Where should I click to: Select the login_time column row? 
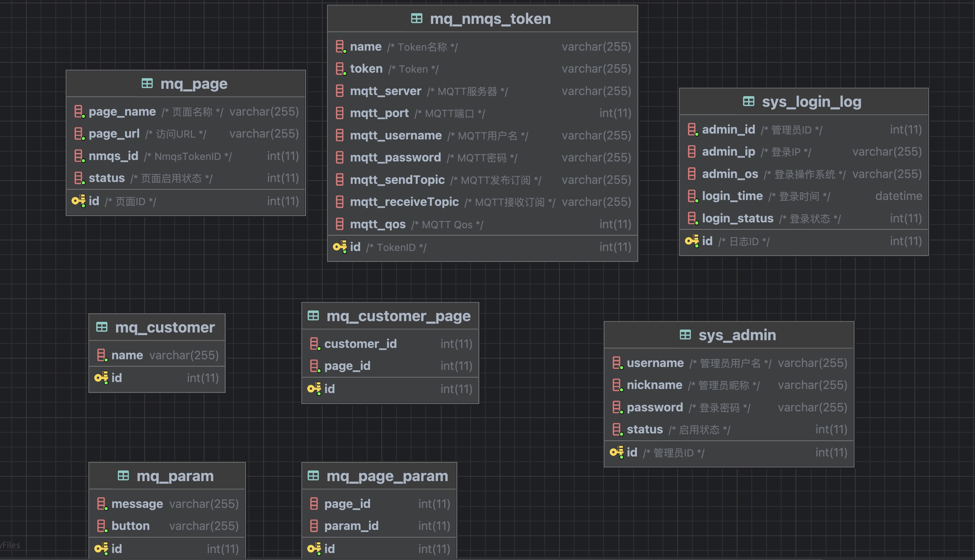click(804, 196)
